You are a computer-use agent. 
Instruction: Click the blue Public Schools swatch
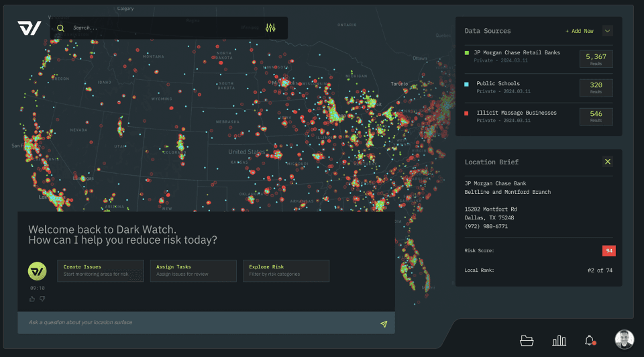467,85
